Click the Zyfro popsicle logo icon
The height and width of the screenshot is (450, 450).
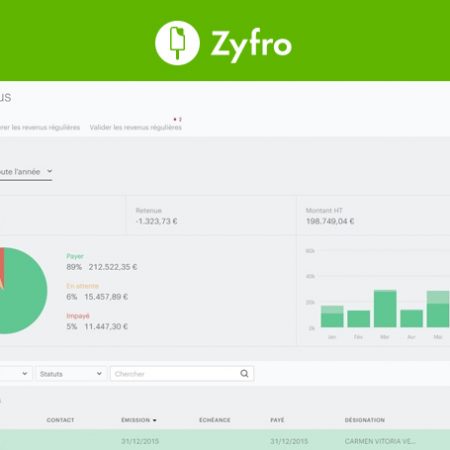(x=177, y=43)
